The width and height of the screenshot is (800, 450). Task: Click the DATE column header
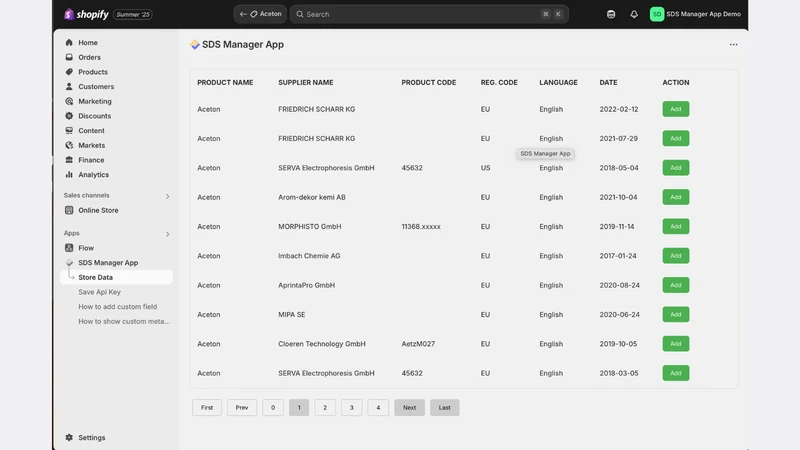tap(608, 83)
